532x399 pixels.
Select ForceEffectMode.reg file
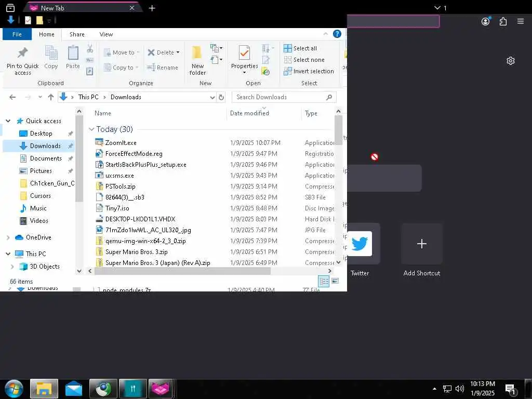134,154
